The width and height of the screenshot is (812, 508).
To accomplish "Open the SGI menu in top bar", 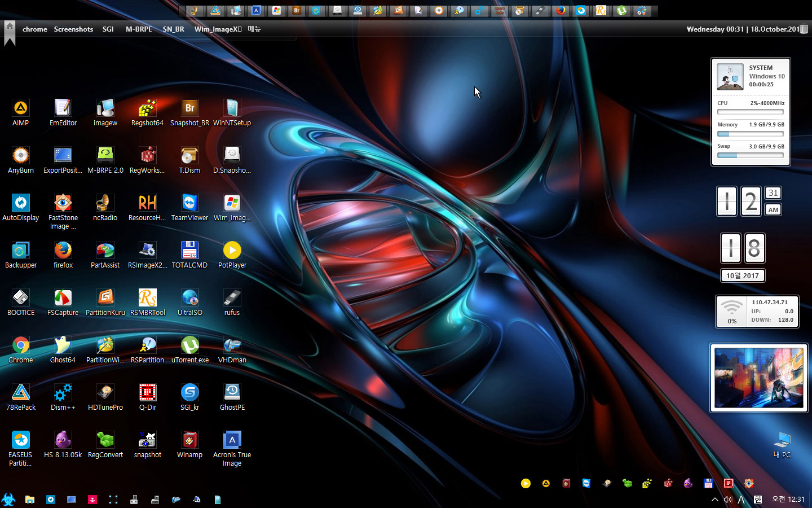I will (108, 29).
